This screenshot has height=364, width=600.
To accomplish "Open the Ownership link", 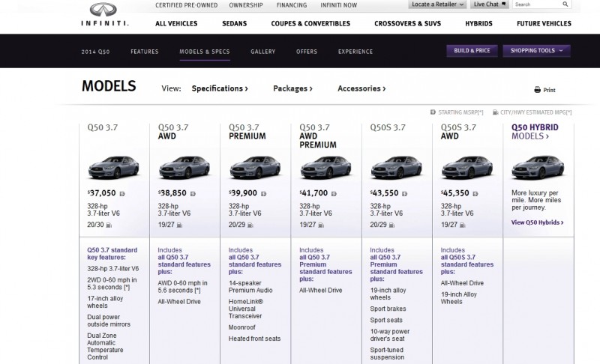I will (x=246, y=5).
